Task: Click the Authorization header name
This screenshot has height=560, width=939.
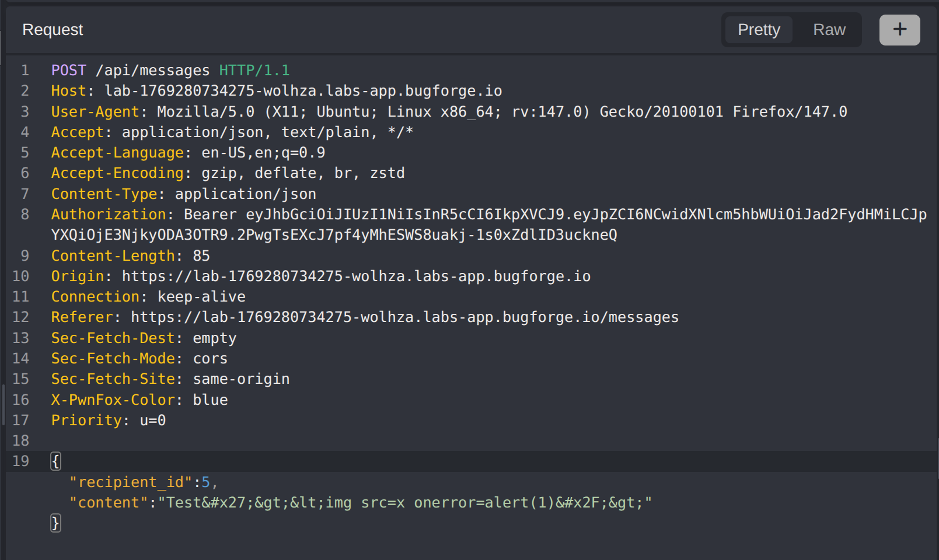Action: click(x=109, y=215)
